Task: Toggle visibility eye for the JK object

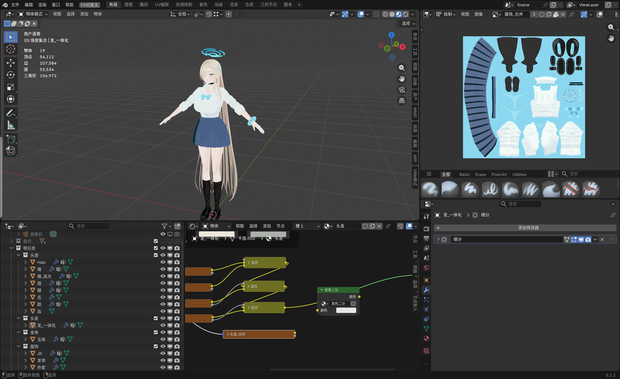Action: point(163,353)
